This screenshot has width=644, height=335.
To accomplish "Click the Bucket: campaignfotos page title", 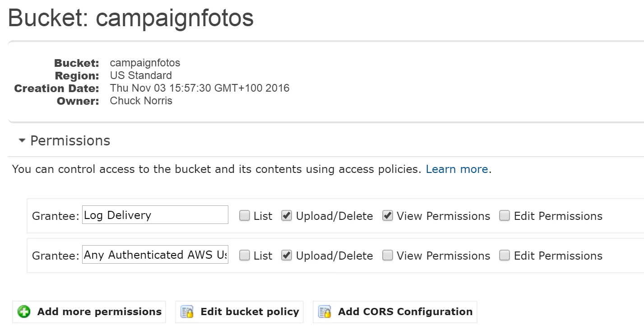I will [131, 18].
